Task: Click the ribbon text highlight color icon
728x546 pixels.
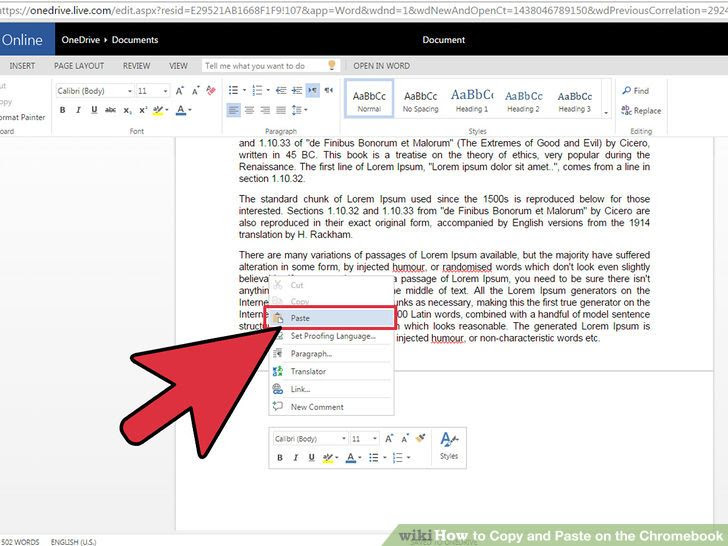Action: click(158, 110)
